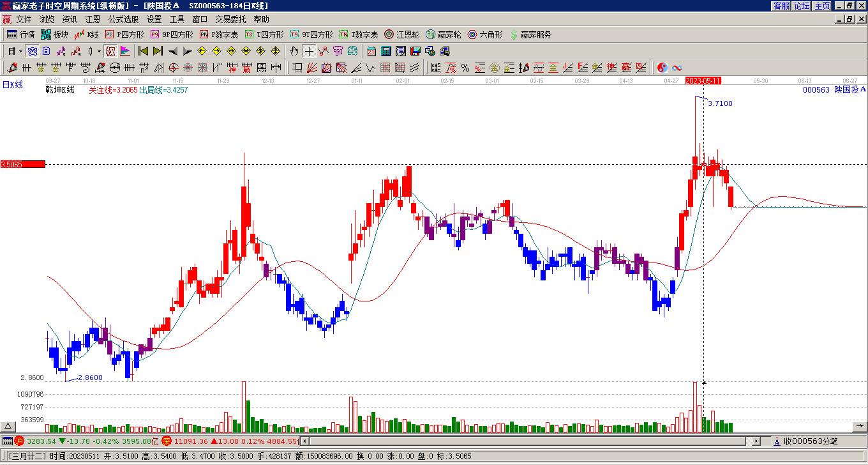Open the calculator tool
Image resolution: width=868 pixels, height=465 pixels.
(x=386, y=51)
